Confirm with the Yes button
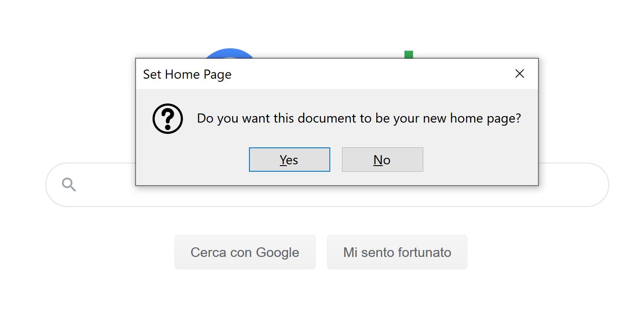 click(x=289, y=160)
